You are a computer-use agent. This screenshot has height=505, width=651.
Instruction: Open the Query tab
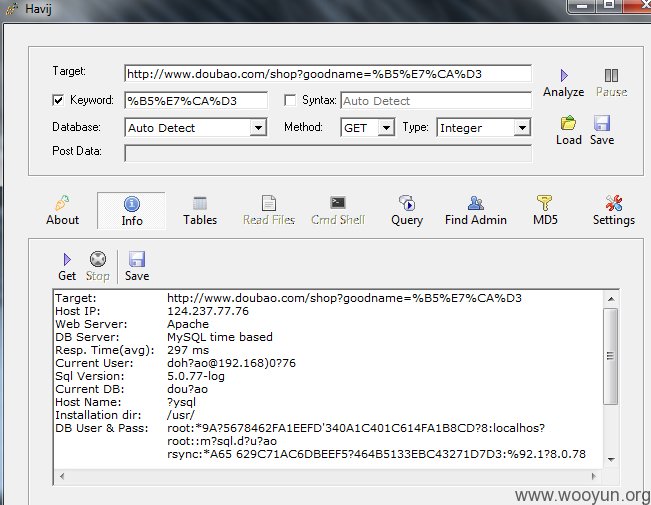click(407, 211)
